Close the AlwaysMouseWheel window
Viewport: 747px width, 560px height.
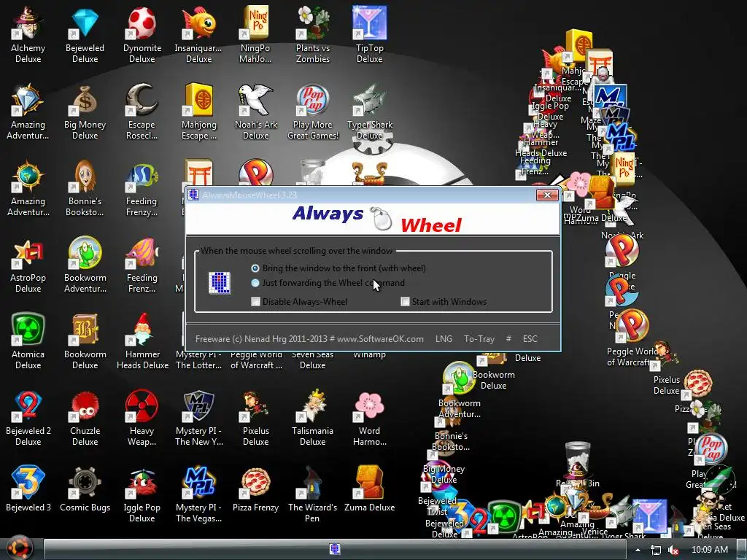click(x=547, y=195)
